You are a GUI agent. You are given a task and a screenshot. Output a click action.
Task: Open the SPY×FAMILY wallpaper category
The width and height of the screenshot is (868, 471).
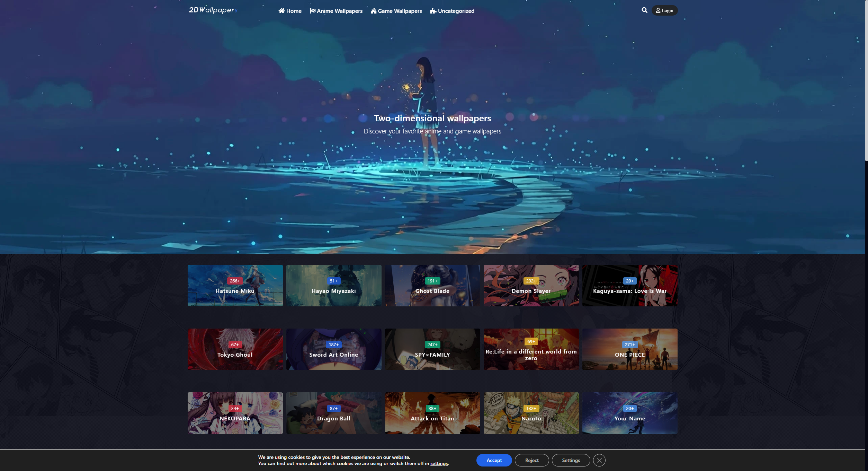click(x=432, y=349)
